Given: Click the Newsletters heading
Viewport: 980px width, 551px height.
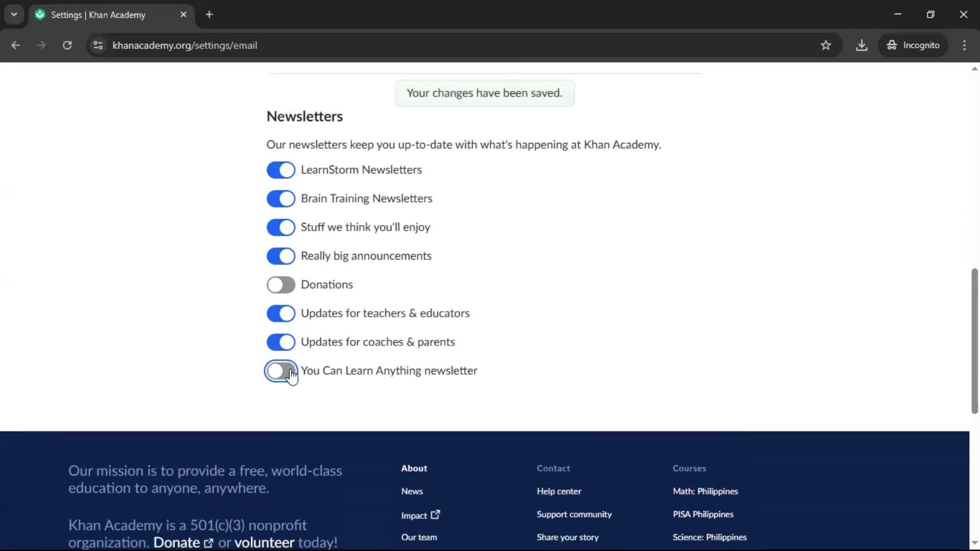Looking at the screenshot, I should [x=305, y=116].
